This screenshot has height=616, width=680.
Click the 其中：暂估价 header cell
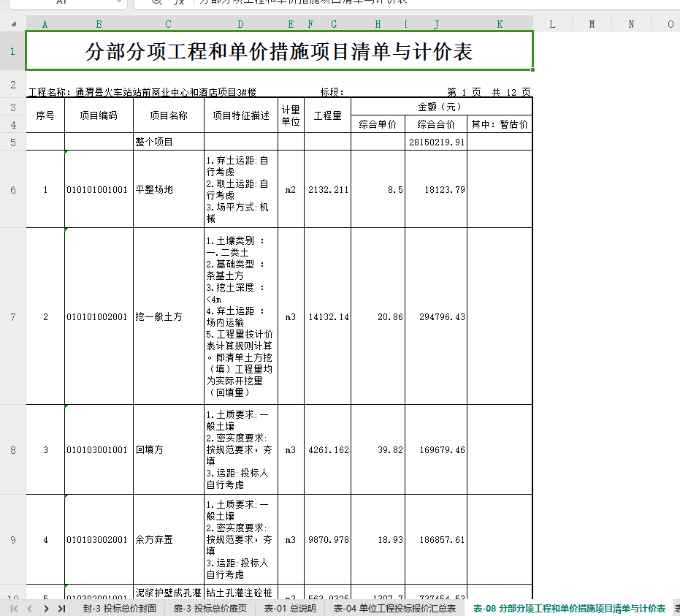pyautogui.click(x=500, y=124)
